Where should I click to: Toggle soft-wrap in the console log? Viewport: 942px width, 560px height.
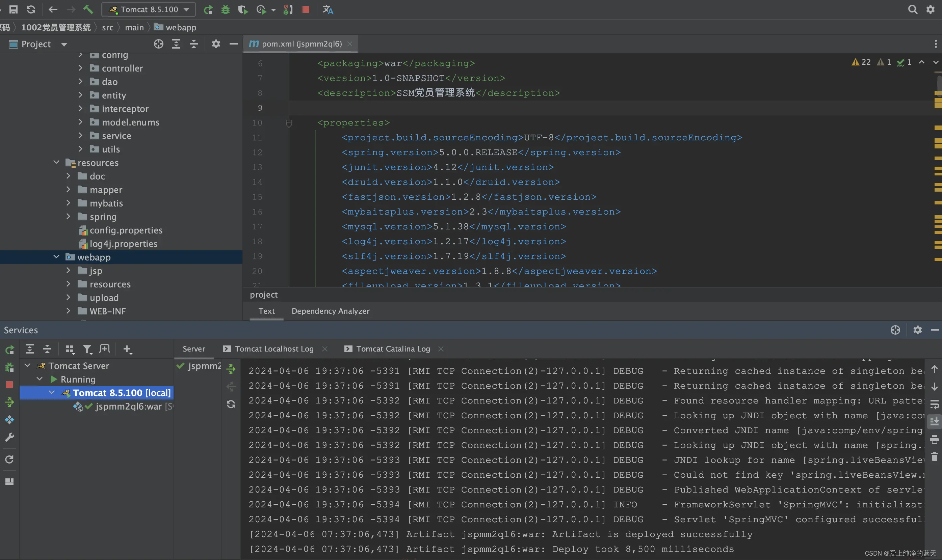coord(935,404)
